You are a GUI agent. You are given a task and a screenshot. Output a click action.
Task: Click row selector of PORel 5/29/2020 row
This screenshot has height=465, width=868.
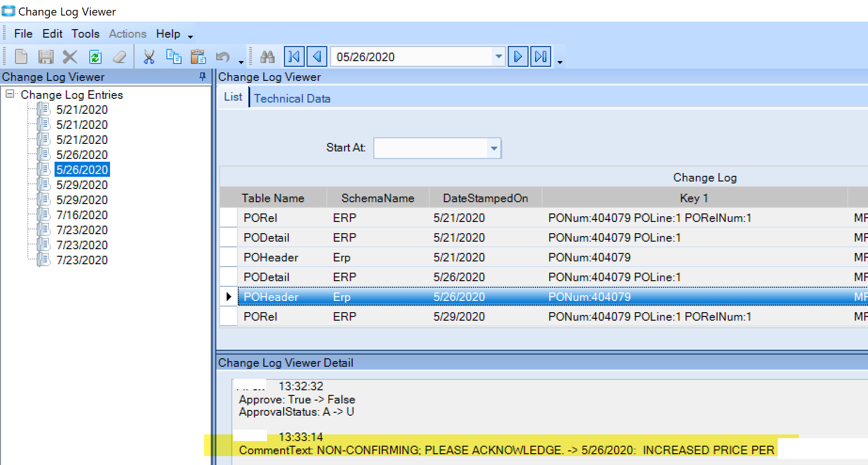[x=229, y=316]
